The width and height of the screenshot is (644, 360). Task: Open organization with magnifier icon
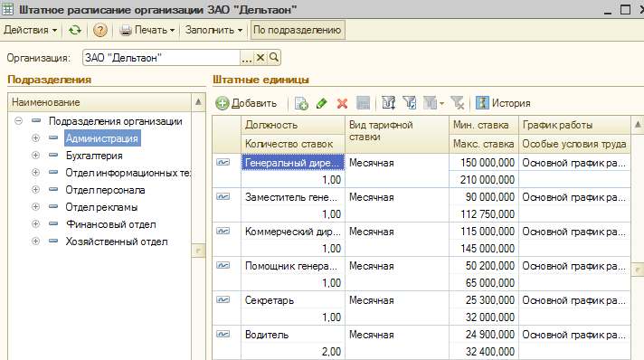click(x=274, y=58)
